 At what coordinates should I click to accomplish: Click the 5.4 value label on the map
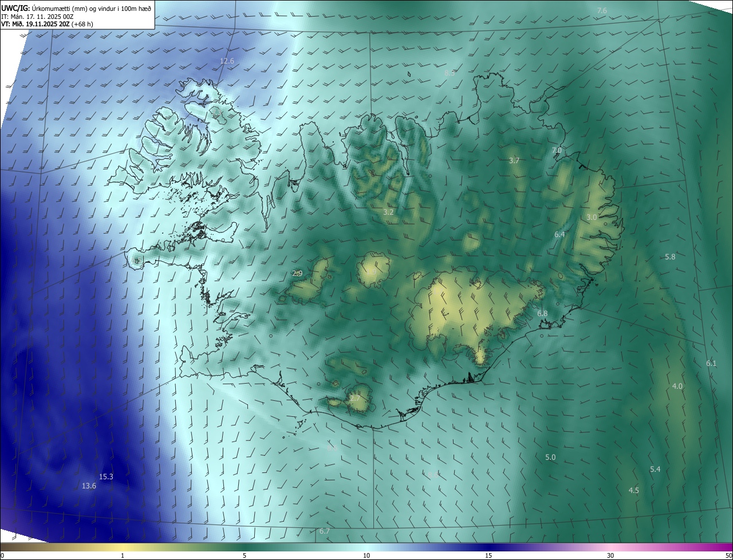click(655, 470)
